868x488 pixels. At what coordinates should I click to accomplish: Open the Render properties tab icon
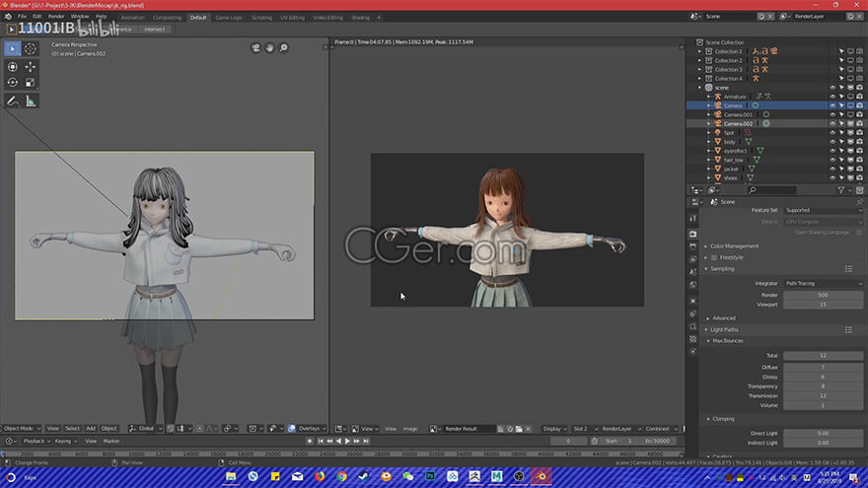tap(693, 234)
